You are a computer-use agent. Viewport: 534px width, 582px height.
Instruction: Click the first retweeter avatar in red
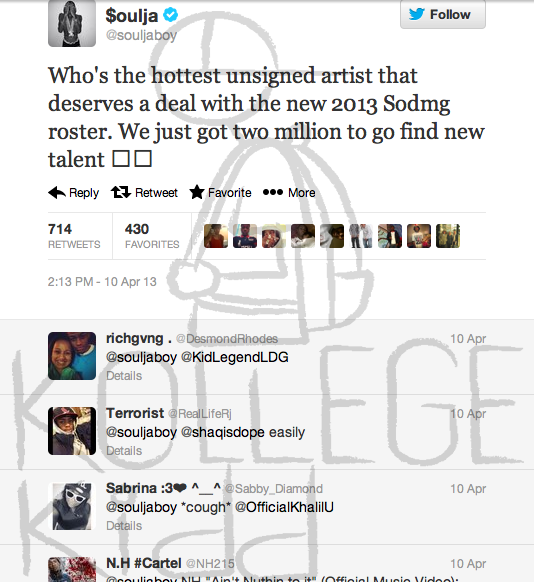pos(216,236)
